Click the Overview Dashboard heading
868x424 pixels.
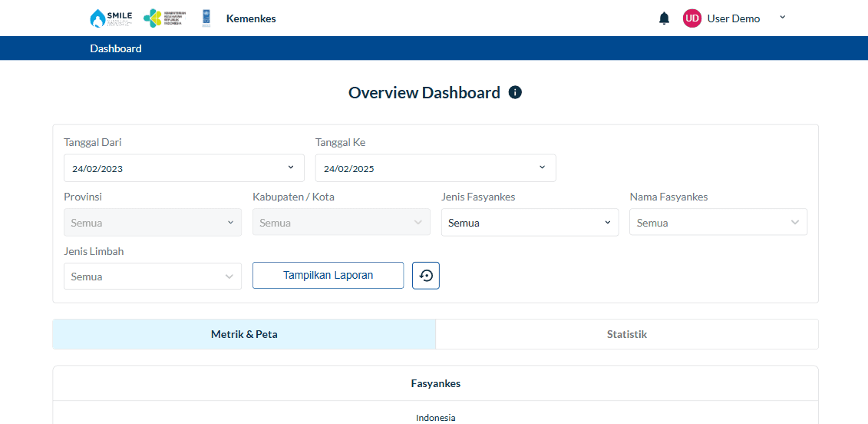[x=424, y=93]
